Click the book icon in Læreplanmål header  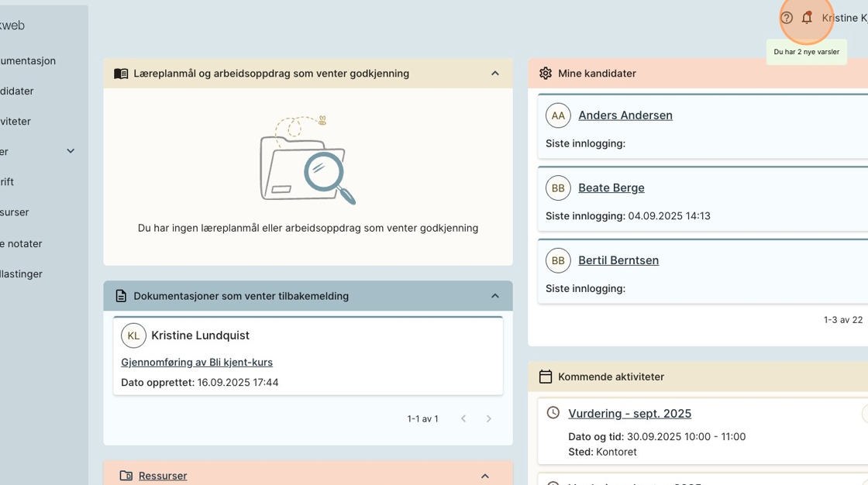click(x=121, y=74)
